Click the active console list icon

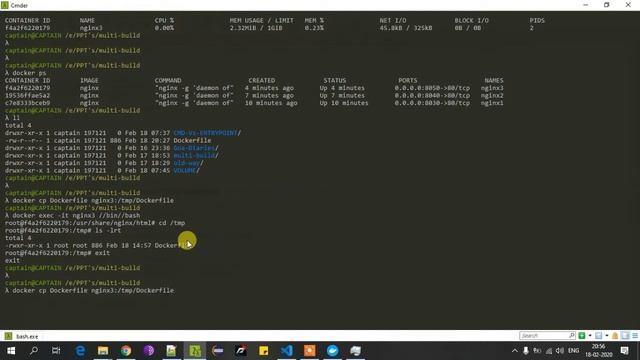[x=598, y=336]
